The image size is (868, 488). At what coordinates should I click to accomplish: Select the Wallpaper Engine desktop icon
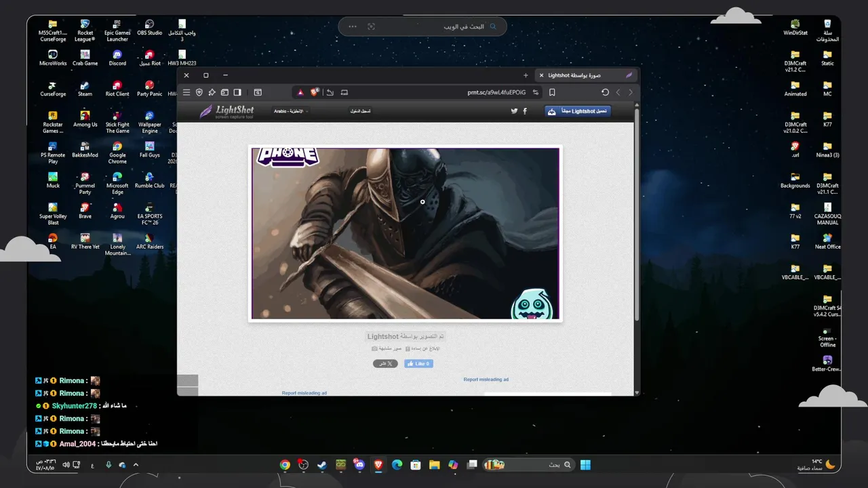click(x=150, y=123)
